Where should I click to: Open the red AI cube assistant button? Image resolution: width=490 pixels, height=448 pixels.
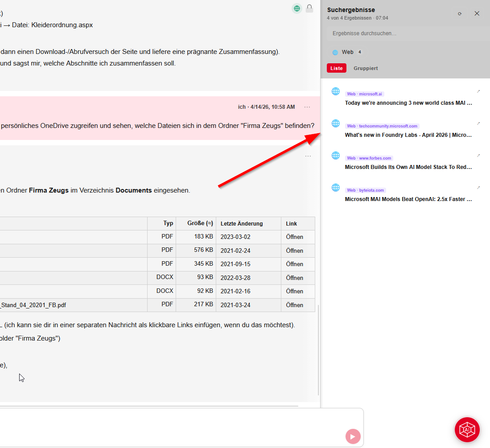coord(467,430)
